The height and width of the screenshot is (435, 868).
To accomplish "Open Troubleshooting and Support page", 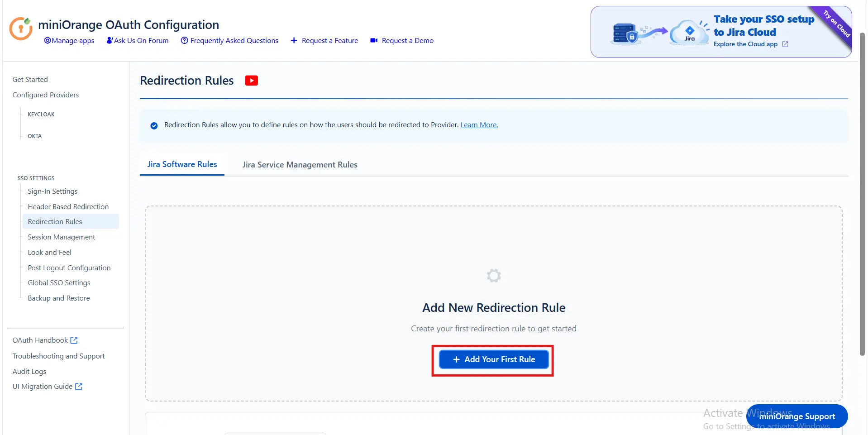I will [59, 356].
